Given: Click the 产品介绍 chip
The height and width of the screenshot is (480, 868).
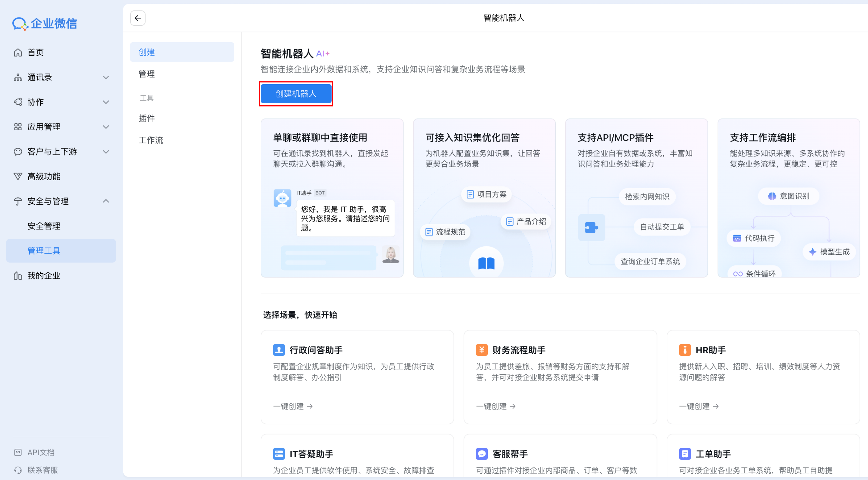Looking at the screenshot, I should click(526, 222).
